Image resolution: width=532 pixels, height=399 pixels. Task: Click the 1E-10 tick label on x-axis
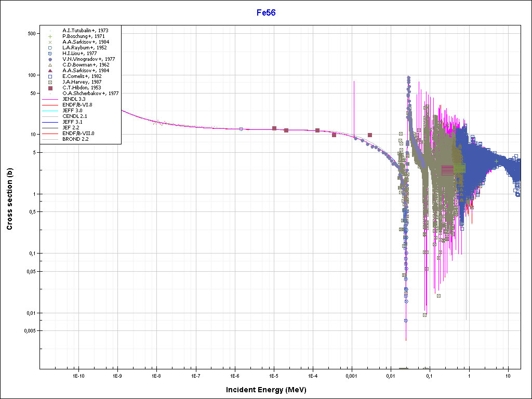click(x=78, y=375)
